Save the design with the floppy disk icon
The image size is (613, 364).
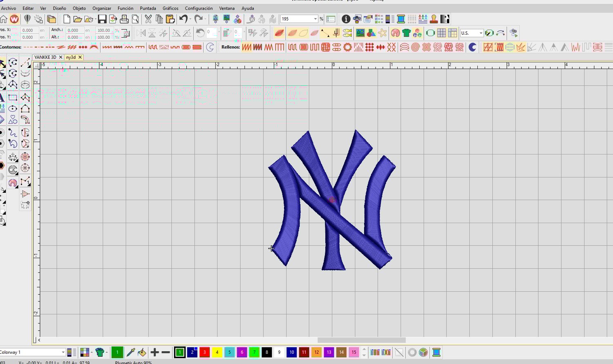point(102,19)
